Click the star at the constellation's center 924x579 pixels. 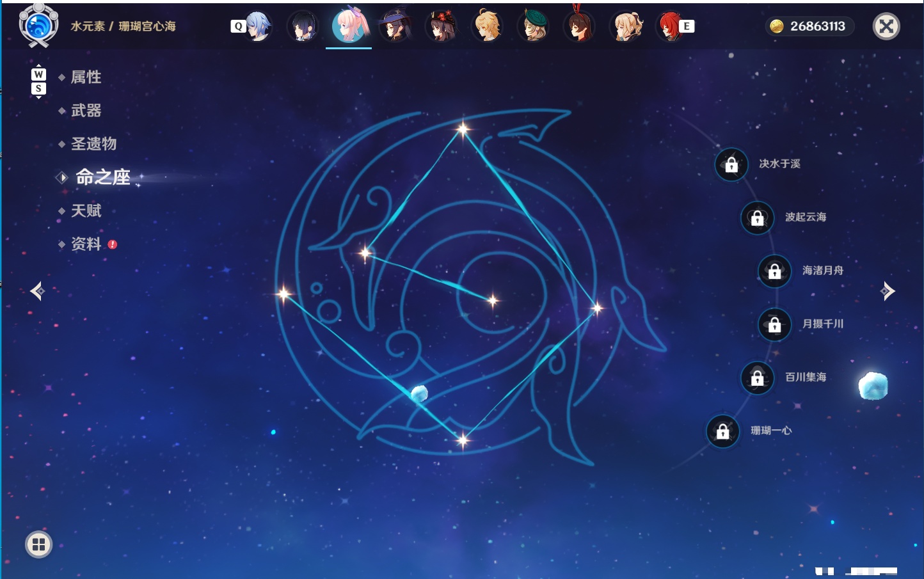(493, 300)
